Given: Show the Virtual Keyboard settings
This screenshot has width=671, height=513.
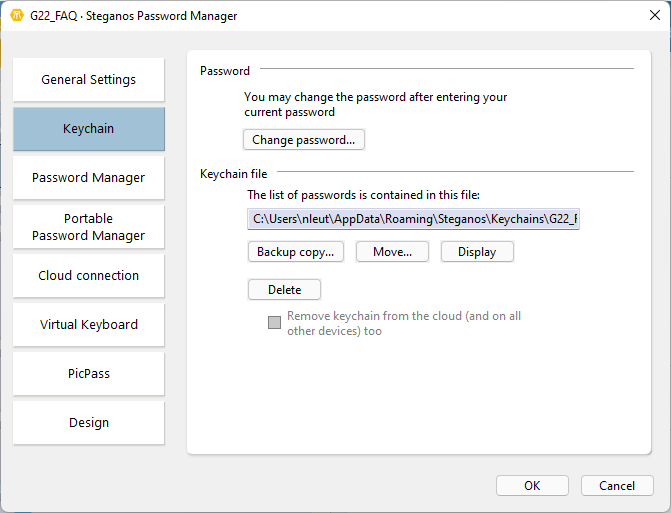Looking at the screenshot, I should [x=89, y=325].
